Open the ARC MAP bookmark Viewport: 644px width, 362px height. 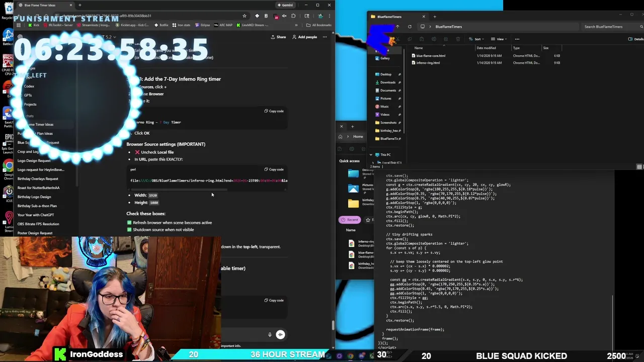[x=223, y=25]
